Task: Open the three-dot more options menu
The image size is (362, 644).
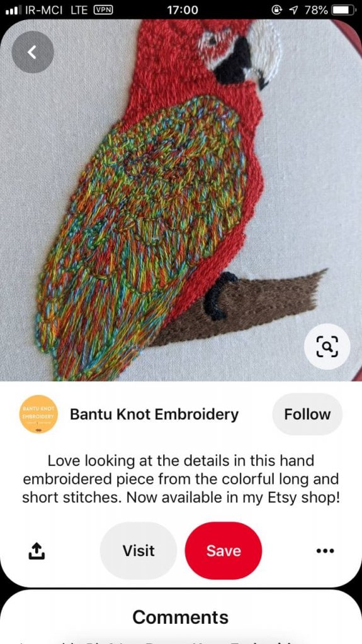Action: tap(325, 550)
